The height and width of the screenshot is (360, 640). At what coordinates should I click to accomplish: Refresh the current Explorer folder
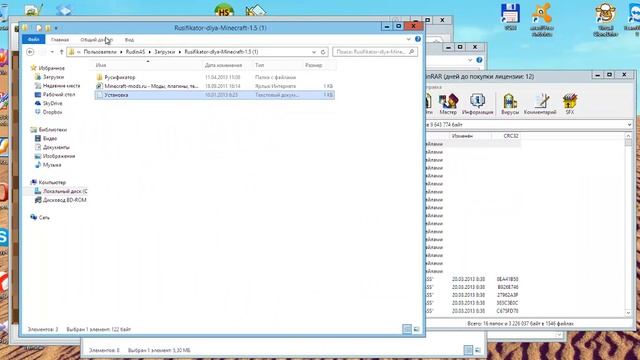click(323, 52)
